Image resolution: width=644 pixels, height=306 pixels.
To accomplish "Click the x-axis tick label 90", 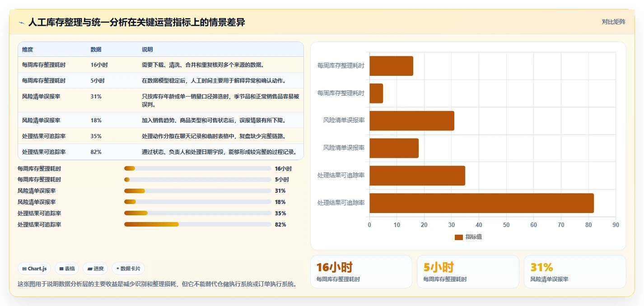I will (616, 225).
